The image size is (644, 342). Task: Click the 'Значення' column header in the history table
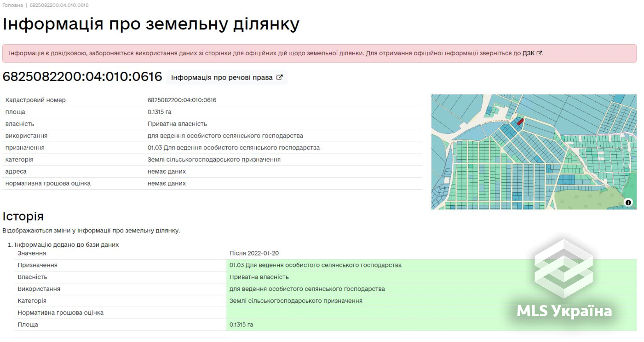click(32, 253)
